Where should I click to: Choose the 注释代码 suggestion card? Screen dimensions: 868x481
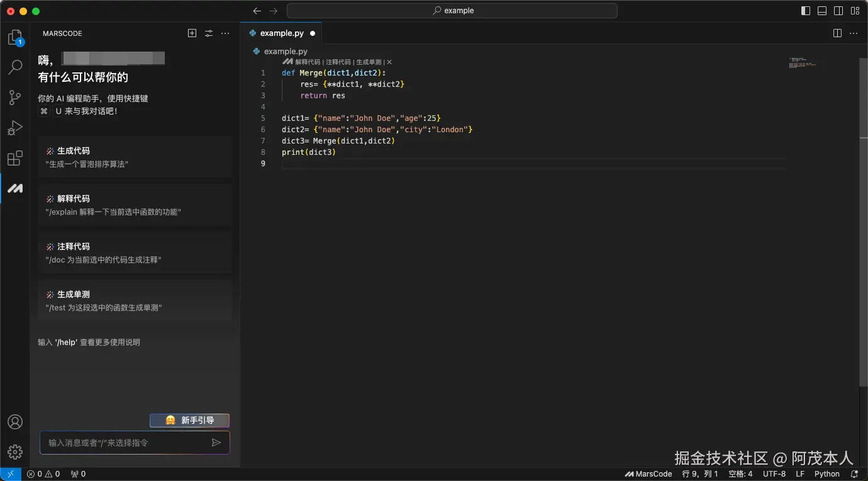tap(135, 252)
